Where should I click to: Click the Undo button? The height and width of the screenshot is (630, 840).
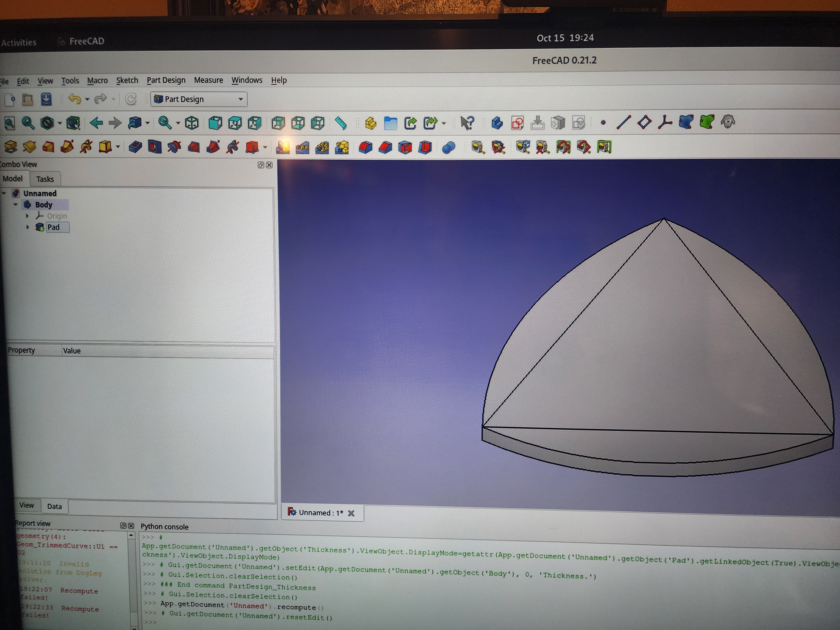pos(74,99)
